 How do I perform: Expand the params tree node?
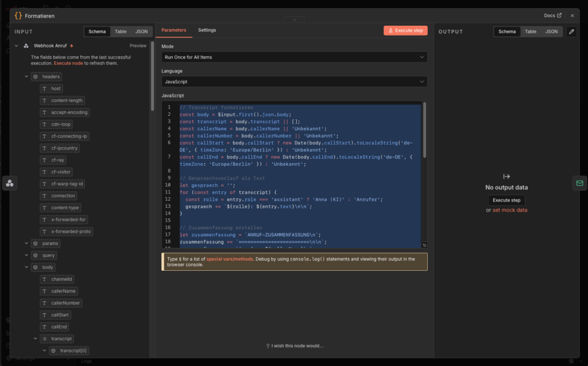26,243
